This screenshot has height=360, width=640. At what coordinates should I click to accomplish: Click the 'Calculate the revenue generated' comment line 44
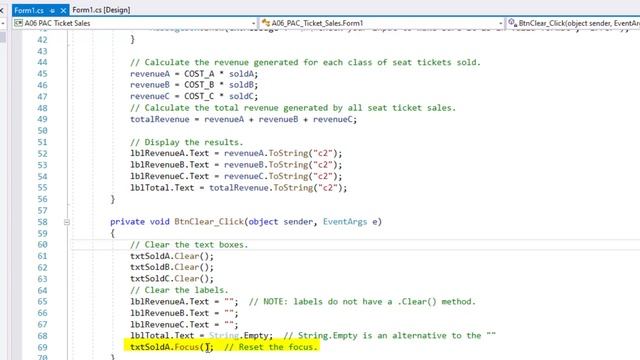coord(305,62)
